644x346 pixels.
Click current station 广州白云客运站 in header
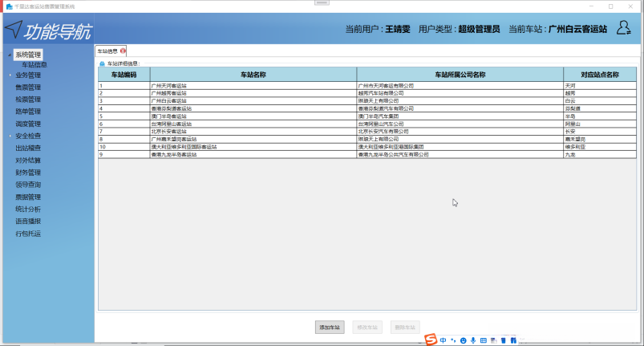[x=577, y=29]
